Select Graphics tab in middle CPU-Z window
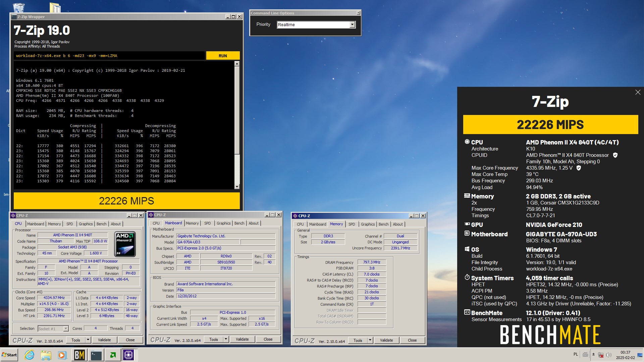 [223, 223]
